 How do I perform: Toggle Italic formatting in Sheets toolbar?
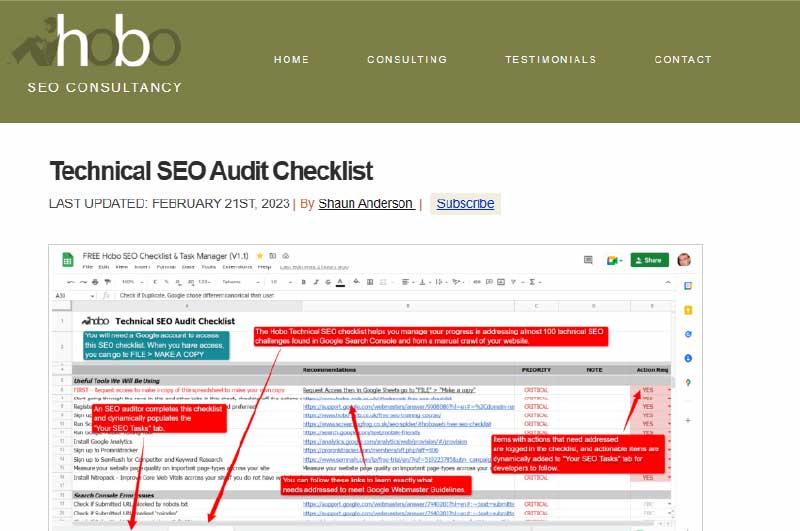316,282
